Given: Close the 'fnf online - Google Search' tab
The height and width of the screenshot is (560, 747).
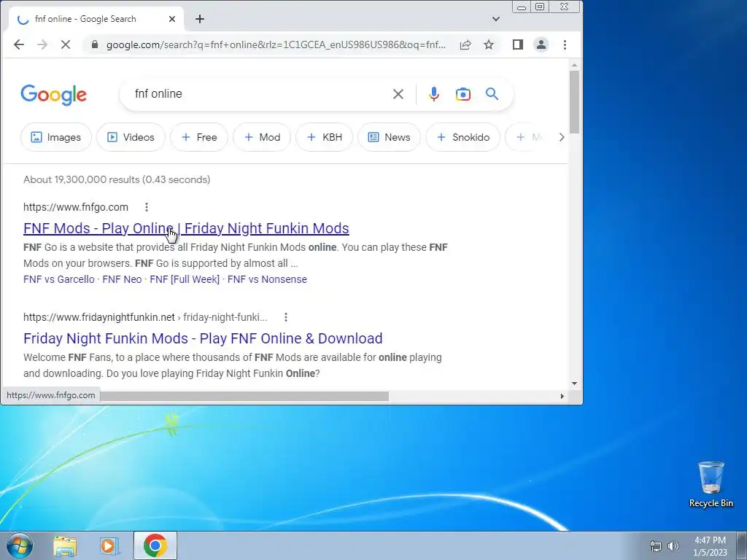Looking at the screenshot, I should click(x=172, y=19).
